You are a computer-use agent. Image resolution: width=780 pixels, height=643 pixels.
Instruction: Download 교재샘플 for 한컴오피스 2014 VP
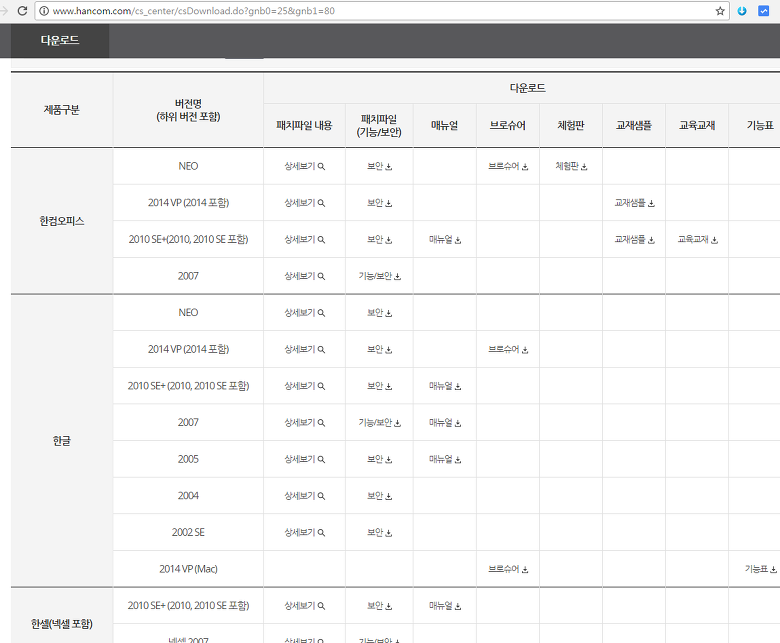[x=634, y=203]
